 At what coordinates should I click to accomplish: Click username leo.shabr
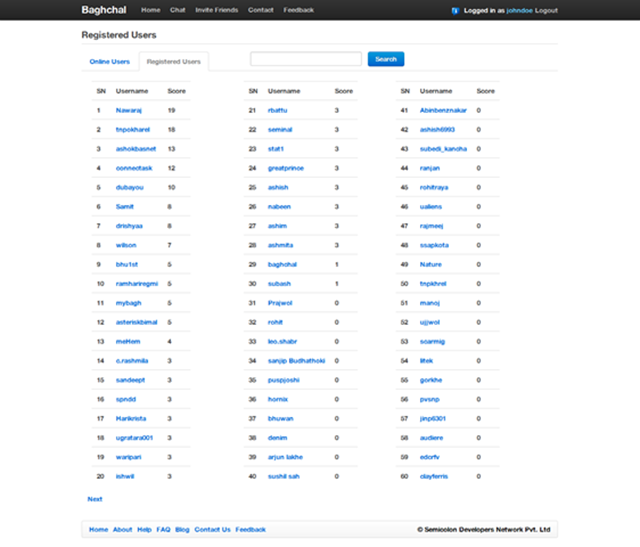point(282,341)
